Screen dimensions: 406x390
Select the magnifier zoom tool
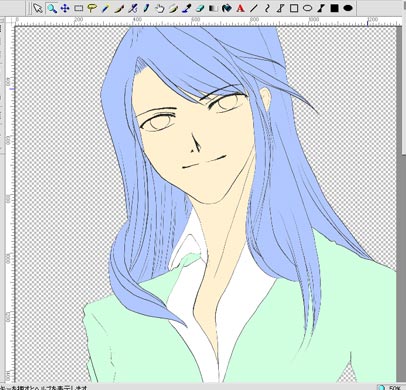tap(52, 8)
